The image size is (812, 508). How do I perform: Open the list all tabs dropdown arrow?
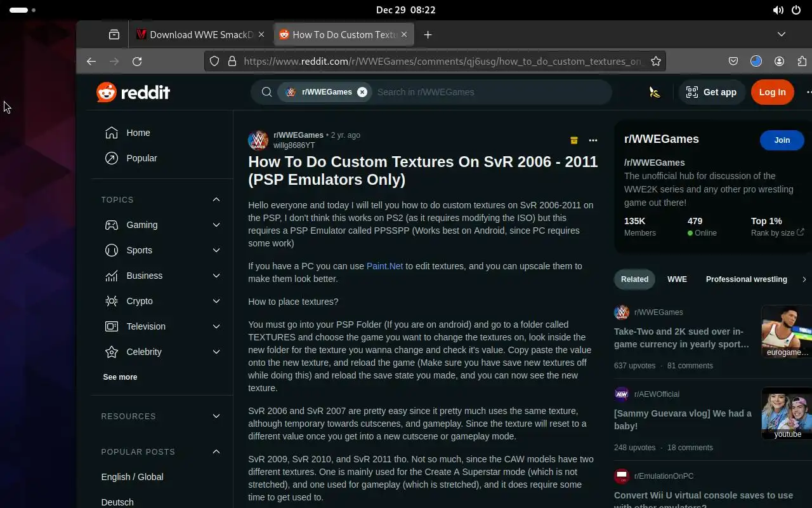pos(782,34)
